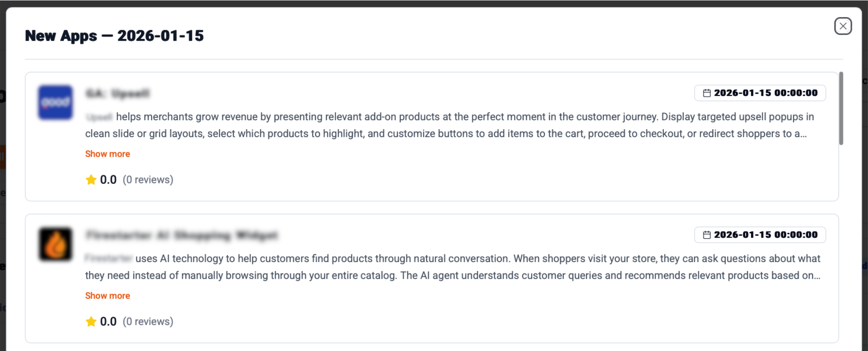Viewport: 868px width, 351px height.
Task: Click star icon on the AI shopping widget card
Action: pyautogui.click(x=91, y=322)
